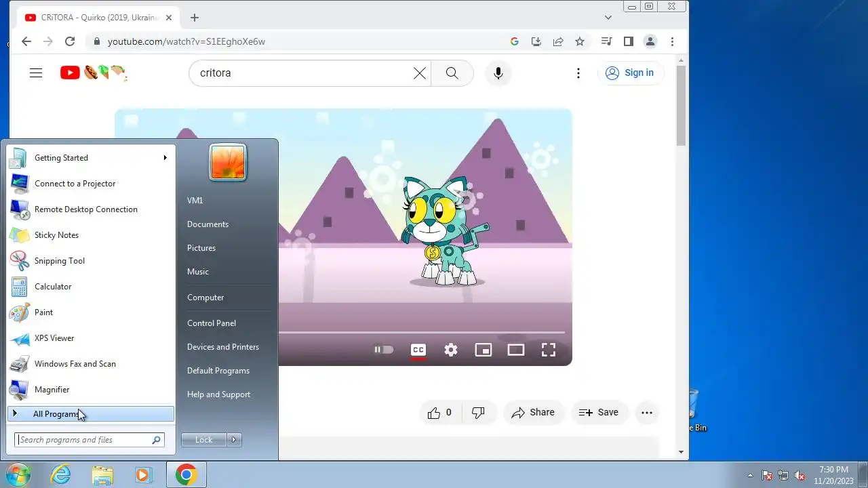
Task: Open Chrome tab search chevron
Action: (x=608, y=18)
